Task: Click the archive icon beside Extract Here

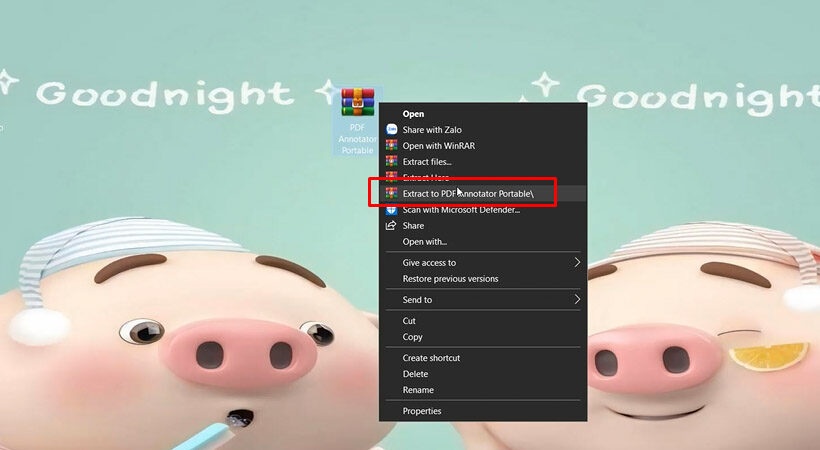Action: click(x=391, y=177)
